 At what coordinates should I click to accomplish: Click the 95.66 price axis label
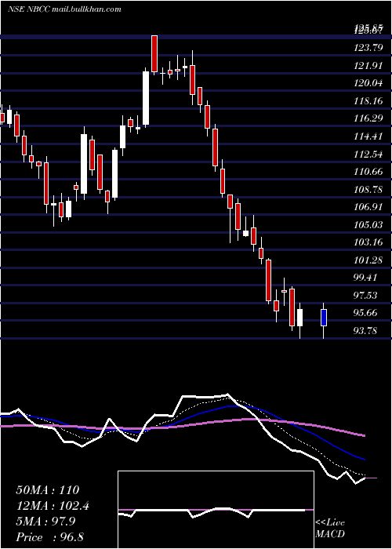pos(366,312)
